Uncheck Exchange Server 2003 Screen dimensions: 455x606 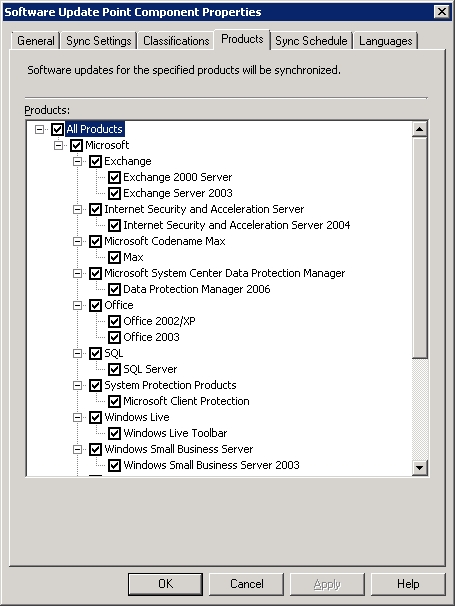click(114, 193)
